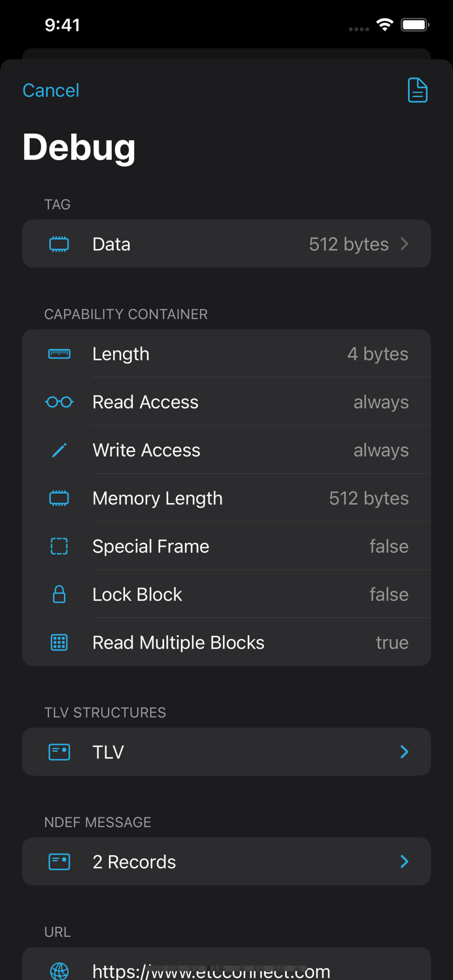Expand the TLV structure details
This screenshot has height=980, width=453.
click(226, 751)
